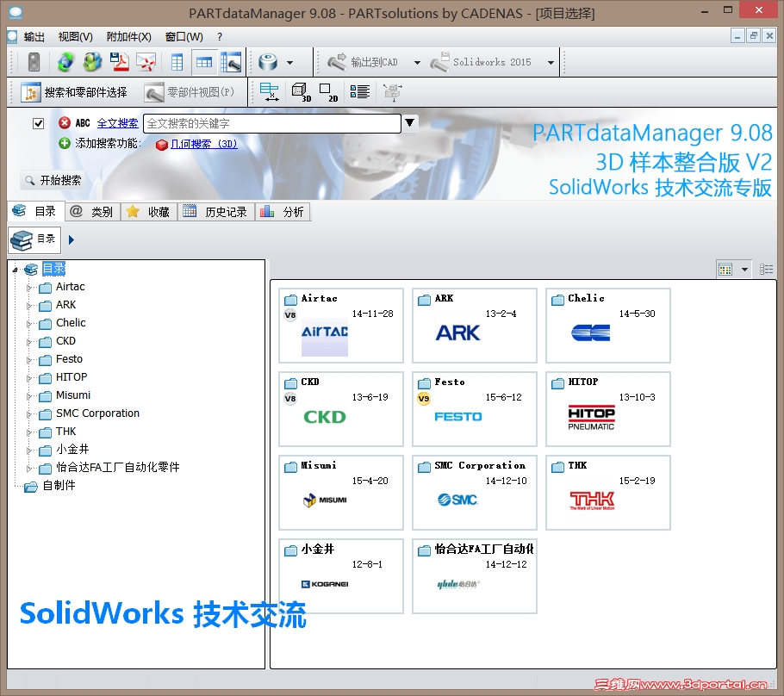The height and width of the screenshot is (696, 784).
Task: Click the traffic light status icon
Action: tap(34, 62)
